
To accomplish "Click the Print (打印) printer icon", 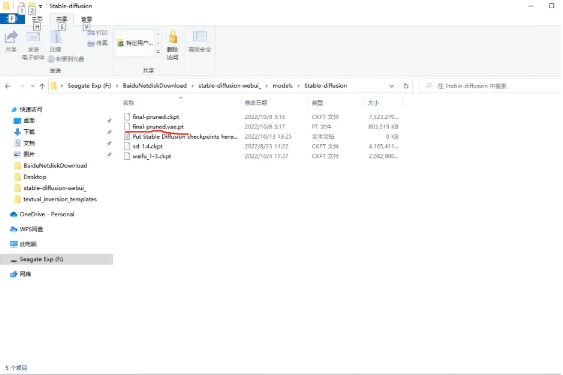I will 91,33.
